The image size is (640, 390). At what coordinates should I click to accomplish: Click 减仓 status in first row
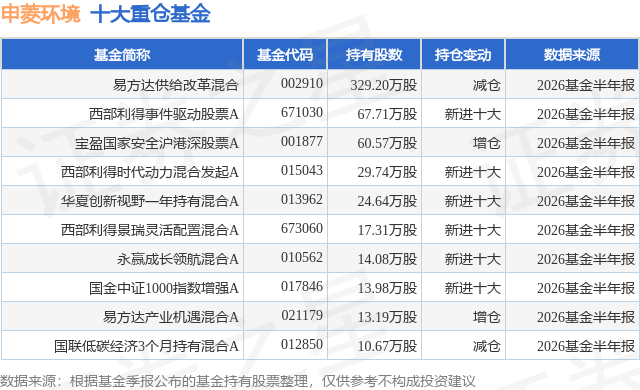[x=487, y=85]
